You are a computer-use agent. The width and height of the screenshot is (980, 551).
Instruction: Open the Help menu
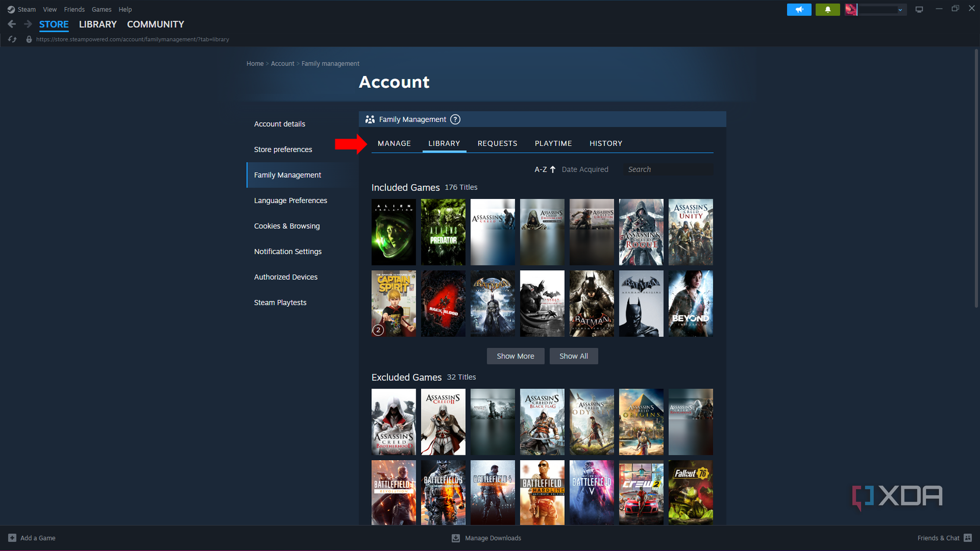(125, 9)
